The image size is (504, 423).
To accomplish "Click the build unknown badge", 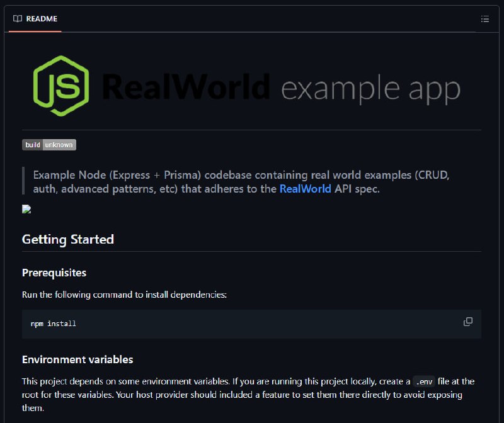I will 49,145.
